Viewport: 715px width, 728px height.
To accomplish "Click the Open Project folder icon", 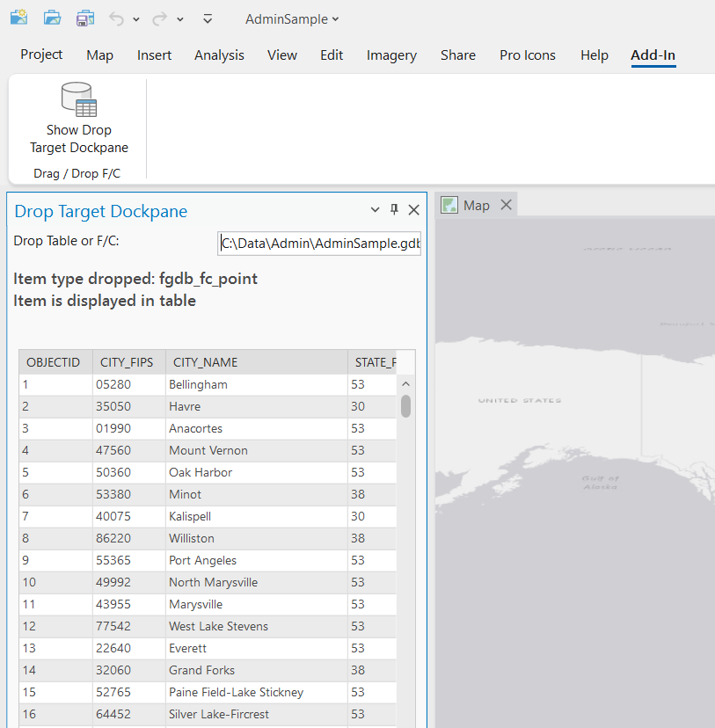I will point(52,18).
